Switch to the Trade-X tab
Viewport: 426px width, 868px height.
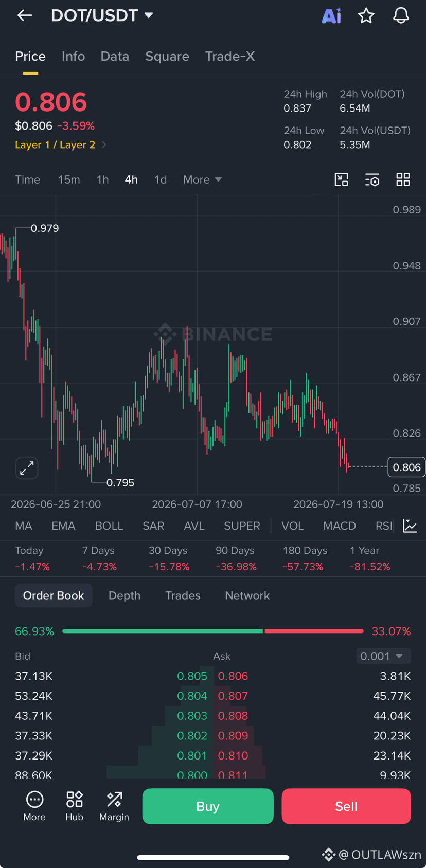point(230,56)
